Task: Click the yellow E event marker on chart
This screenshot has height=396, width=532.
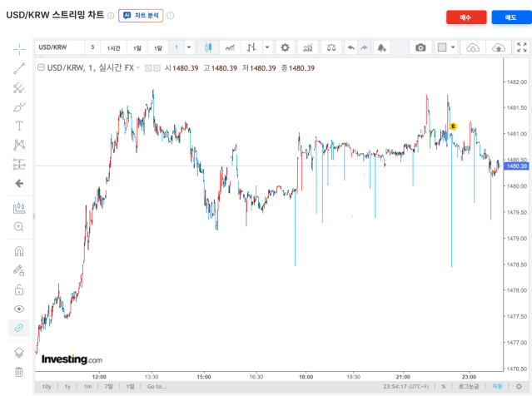Action: pyautogui.click(x=453, y=126)
